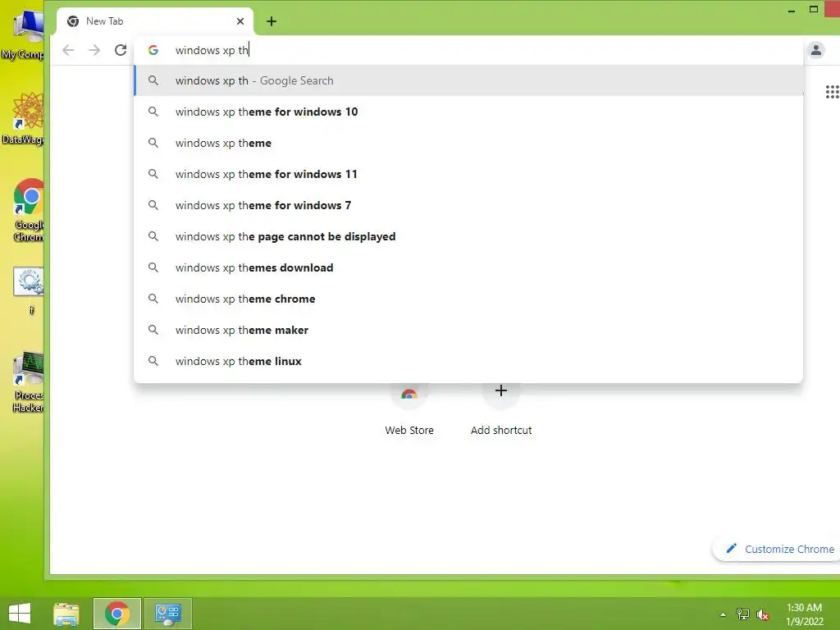840x630 pixels.
Task: Select 'windows xp themes download' suggestion
Action: pyautogui.click(x=468, y=267)
